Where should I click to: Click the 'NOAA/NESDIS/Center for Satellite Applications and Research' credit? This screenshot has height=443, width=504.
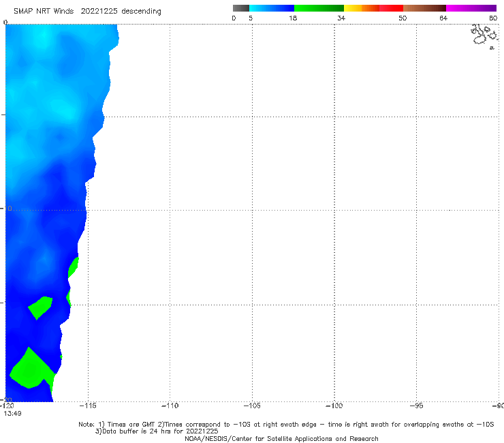point(281,439)
